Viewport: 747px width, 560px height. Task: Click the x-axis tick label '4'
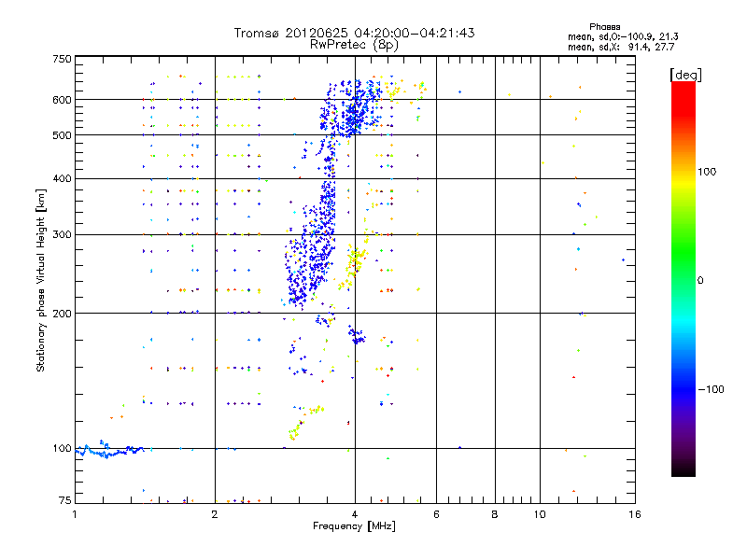pyautogui.click(x=355, y=514)
